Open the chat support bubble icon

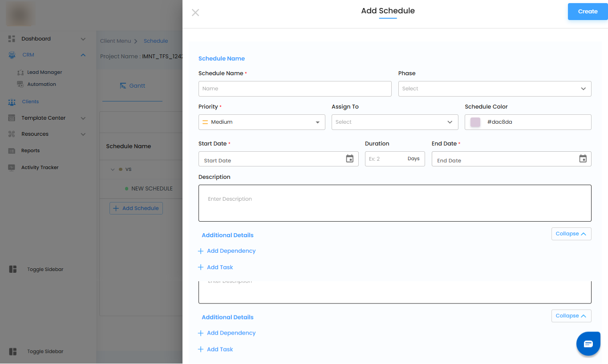pyautogui.click(x=588, y=344)
